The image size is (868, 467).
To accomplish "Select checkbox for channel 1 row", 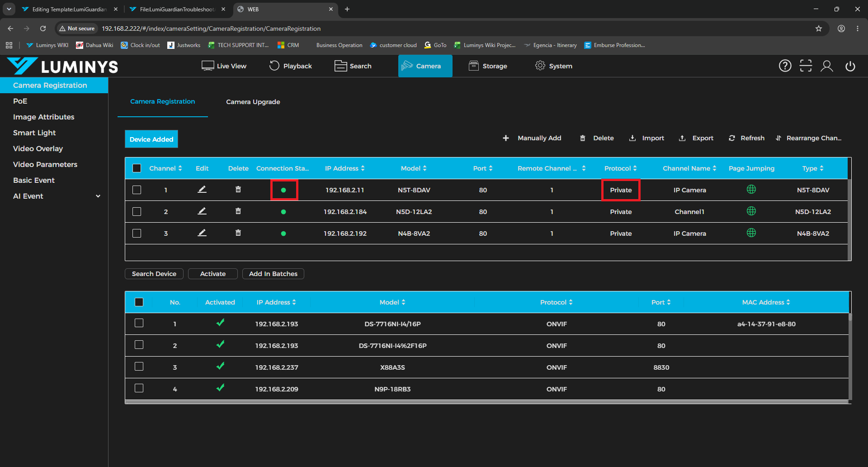I will 137,190.
